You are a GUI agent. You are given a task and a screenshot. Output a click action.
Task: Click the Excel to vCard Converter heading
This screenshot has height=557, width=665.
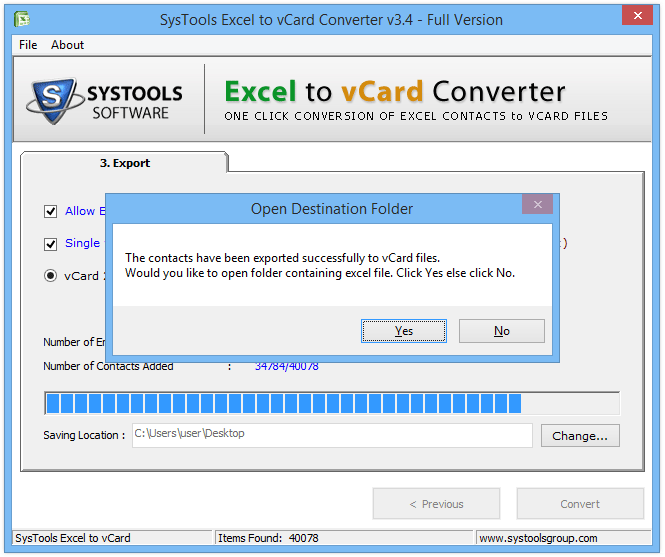pos(395,92)
